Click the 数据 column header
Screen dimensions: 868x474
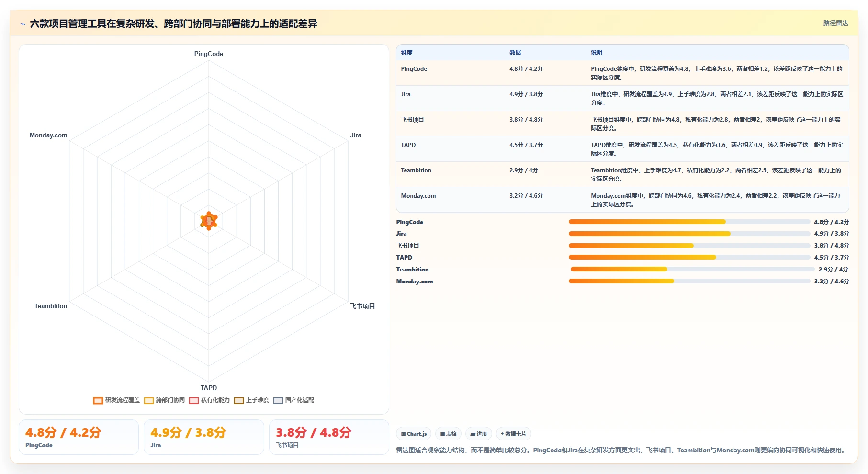point(515,53)
